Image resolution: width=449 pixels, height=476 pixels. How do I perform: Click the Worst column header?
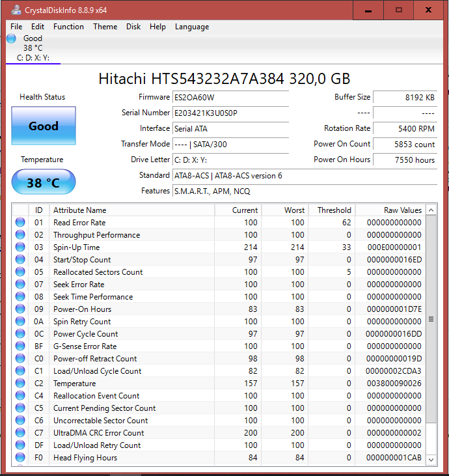pos(285,210)
